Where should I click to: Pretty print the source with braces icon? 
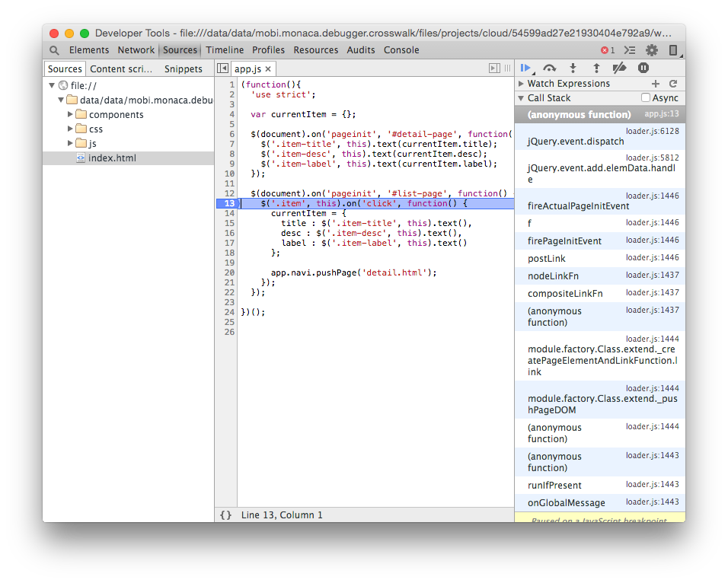tap(225, 515)
